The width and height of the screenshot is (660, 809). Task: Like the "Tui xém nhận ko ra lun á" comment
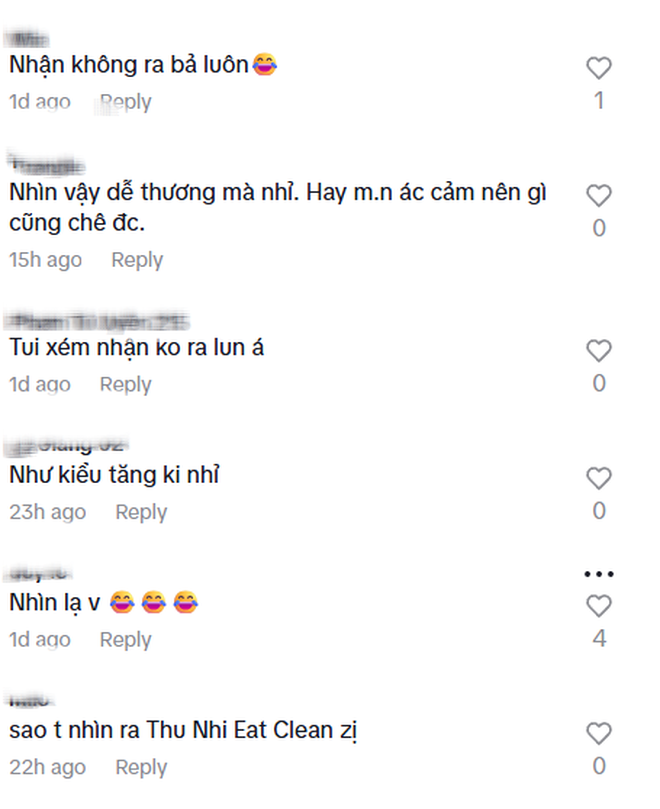tap(598, 351)
